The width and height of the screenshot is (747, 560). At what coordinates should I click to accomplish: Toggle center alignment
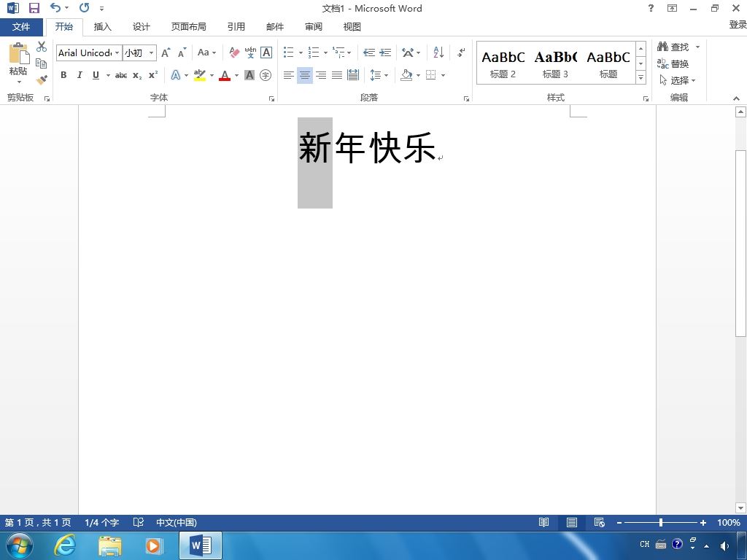pyautogui.click(x=304, y=75)
